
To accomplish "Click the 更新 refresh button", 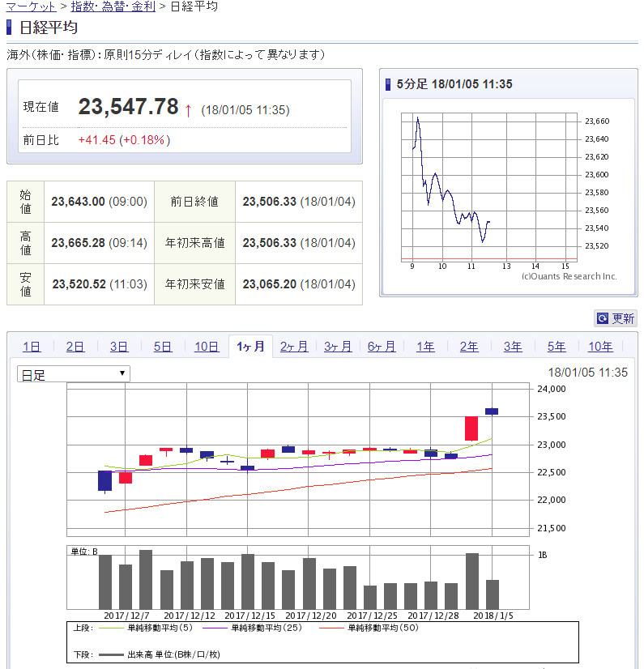I will (x=616, y=318).
